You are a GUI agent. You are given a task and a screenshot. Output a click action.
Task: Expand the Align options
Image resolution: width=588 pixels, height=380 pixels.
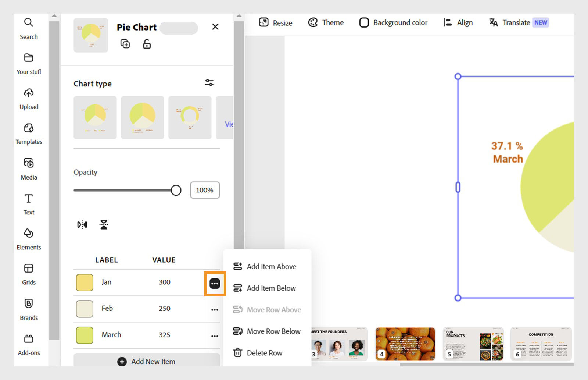458,23
